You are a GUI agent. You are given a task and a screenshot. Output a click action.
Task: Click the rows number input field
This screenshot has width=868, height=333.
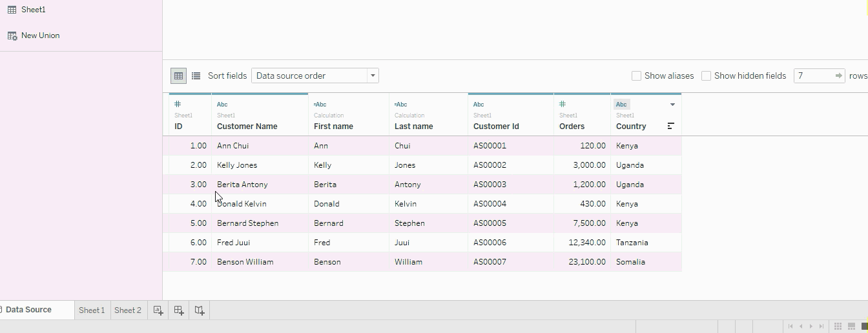tap(814, 76)
